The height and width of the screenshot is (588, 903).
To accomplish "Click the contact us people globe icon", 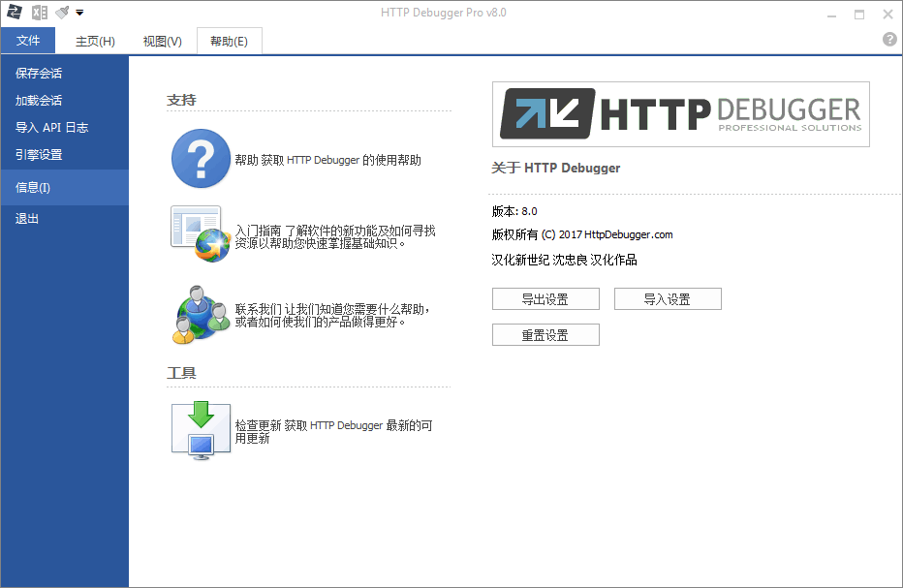I will tap(201, 315).
